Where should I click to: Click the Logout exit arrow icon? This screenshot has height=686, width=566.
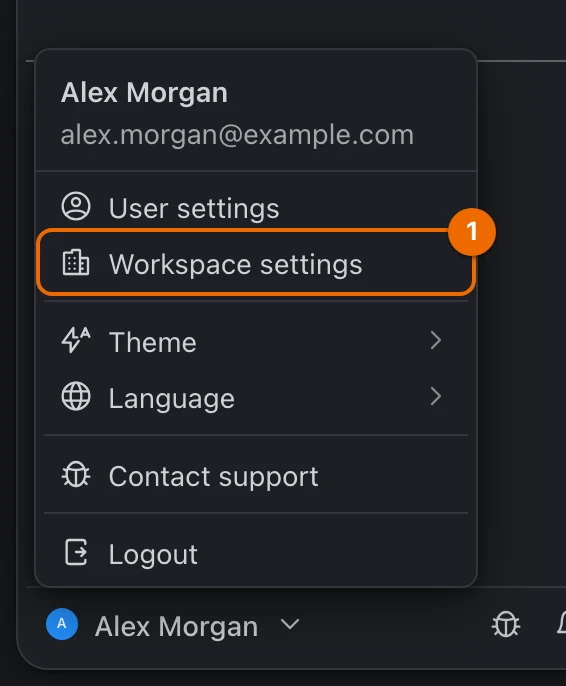(76, 552)
